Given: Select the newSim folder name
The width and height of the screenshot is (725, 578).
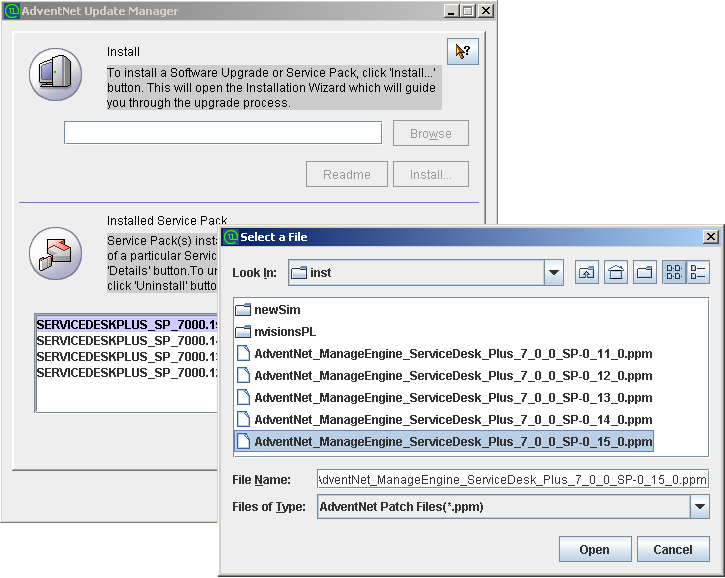Looking at the screenshot, I should [277, 309].
